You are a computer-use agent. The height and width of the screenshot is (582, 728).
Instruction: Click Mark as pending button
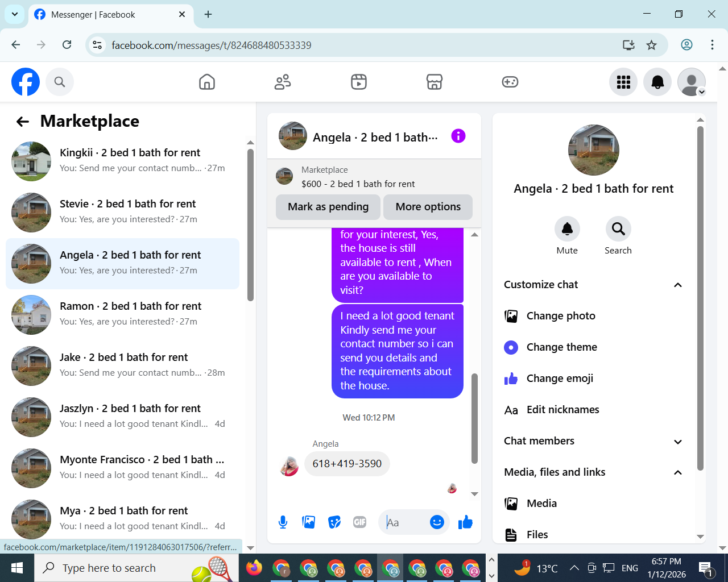[328, 207]
